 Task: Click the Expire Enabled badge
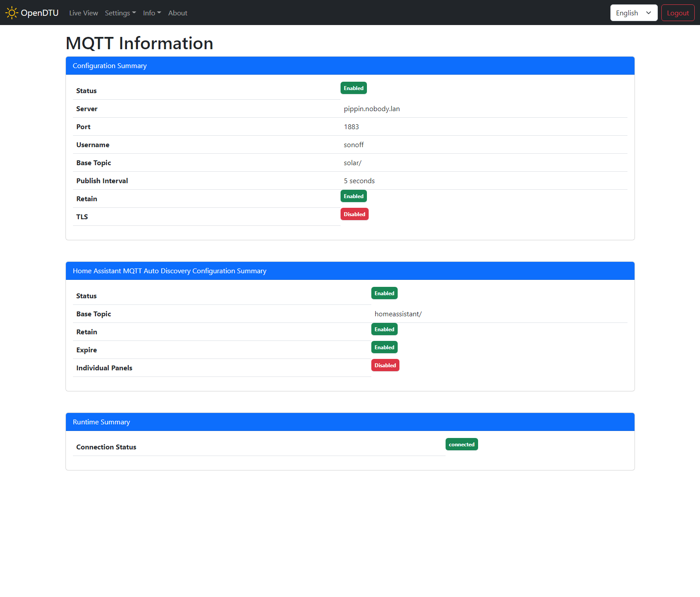click(384, 347)
